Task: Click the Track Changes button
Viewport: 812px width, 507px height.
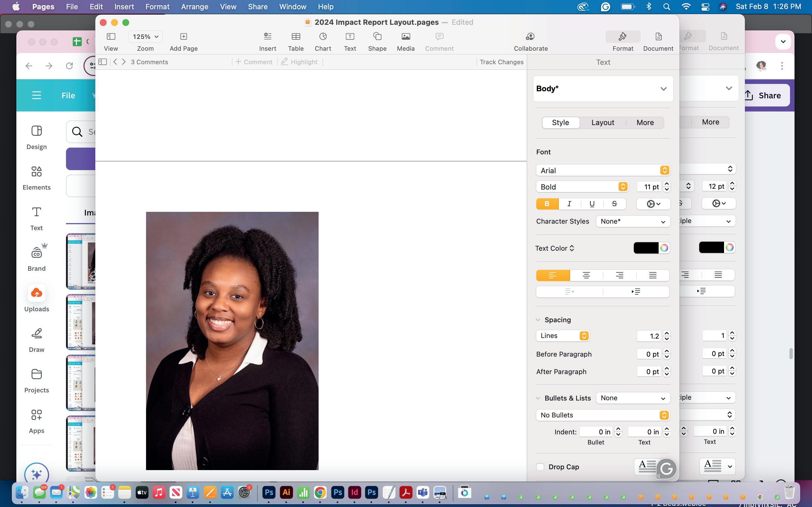Action: (x=501, y=62)
